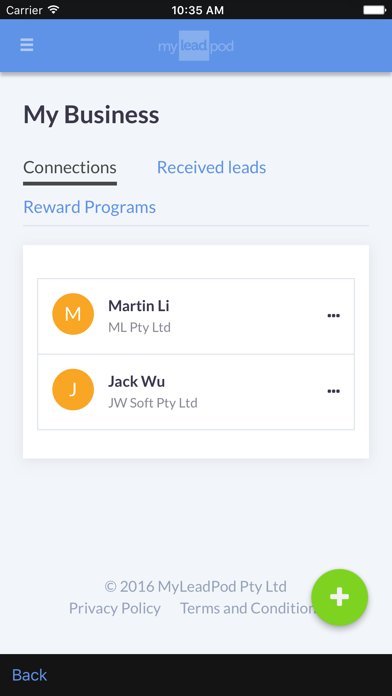This screenshot has width=392, height=696.
Task: Switch to the Received leads tab
Action: coord(211,167)
